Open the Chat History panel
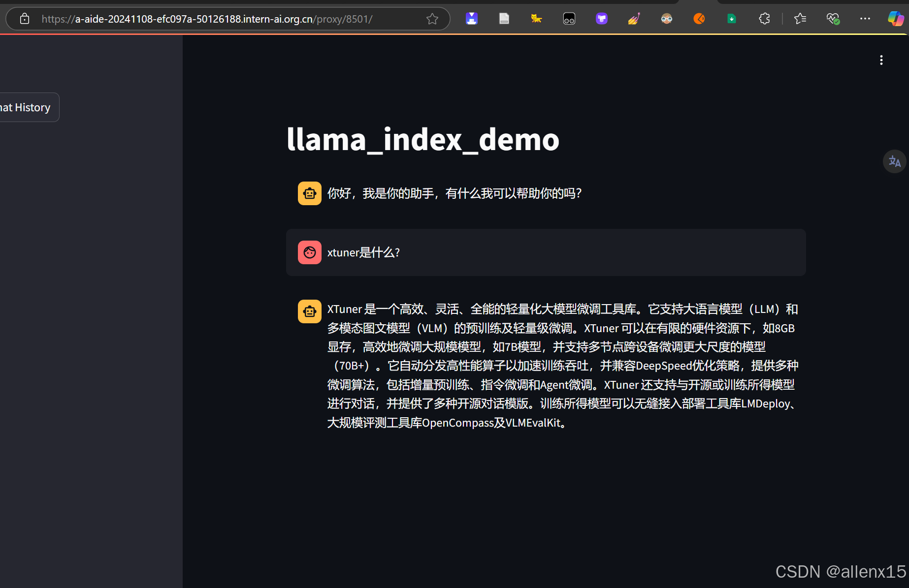The width and height of the screenshot is (909, 588). click(25, 107)
